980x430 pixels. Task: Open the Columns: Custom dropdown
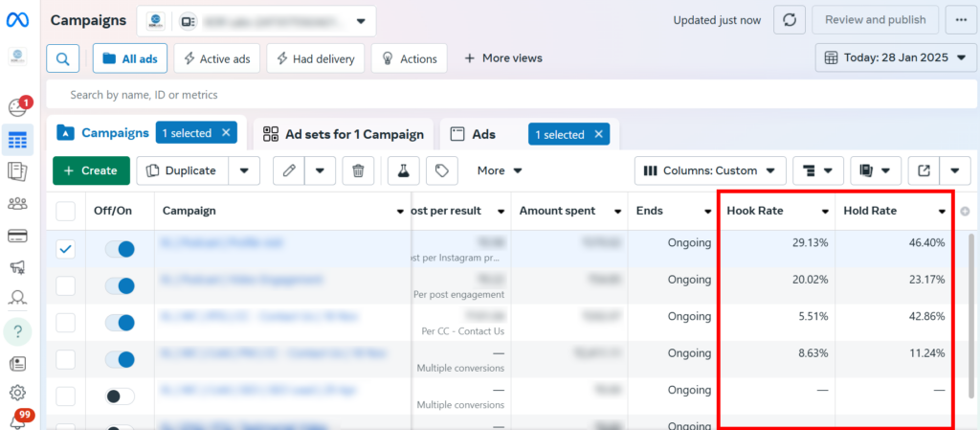coord(710,170)
